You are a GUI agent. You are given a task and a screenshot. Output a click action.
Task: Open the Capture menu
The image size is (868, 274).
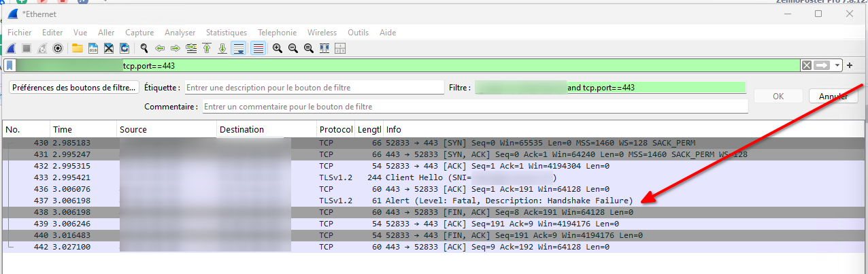click(x=139, y=33)
